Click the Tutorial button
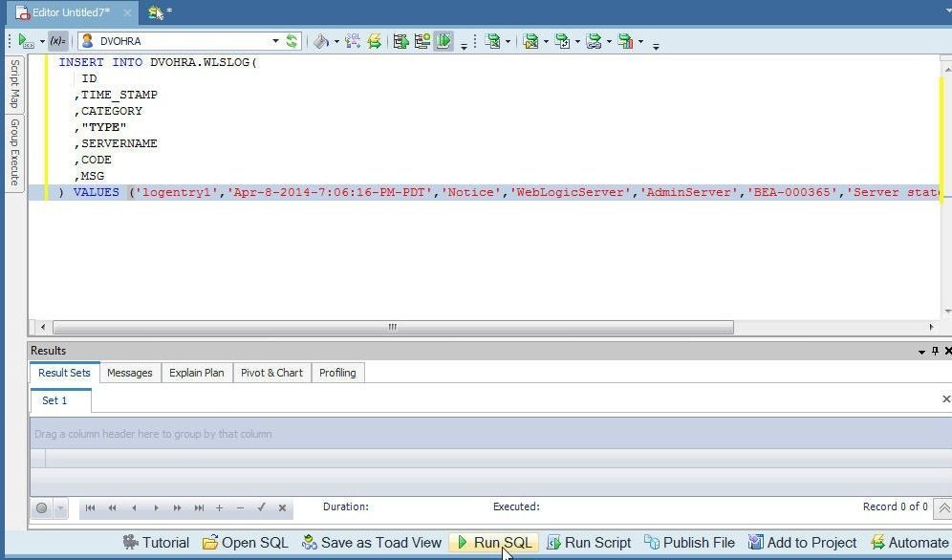 (156, 543)
